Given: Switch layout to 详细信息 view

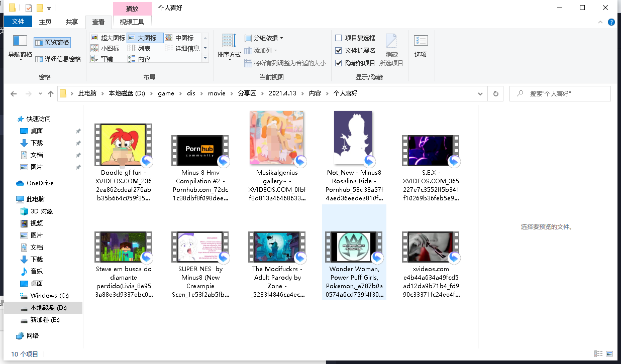Looking at the screenshot, I should point(182,48).
